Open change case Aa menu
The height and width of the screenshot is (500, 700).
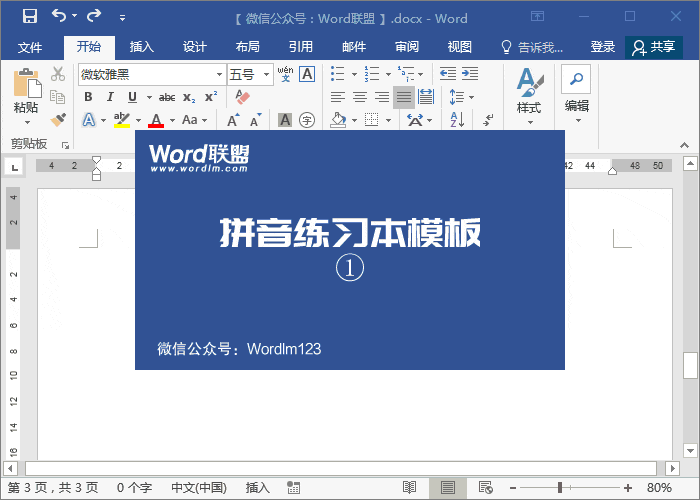pos(195,120)
